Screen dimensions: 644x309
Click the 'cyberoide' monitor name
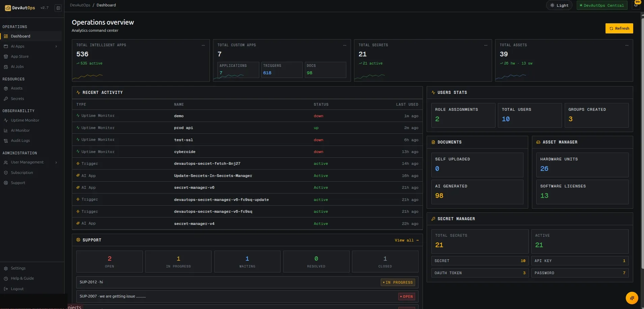(x=185, y=152)
